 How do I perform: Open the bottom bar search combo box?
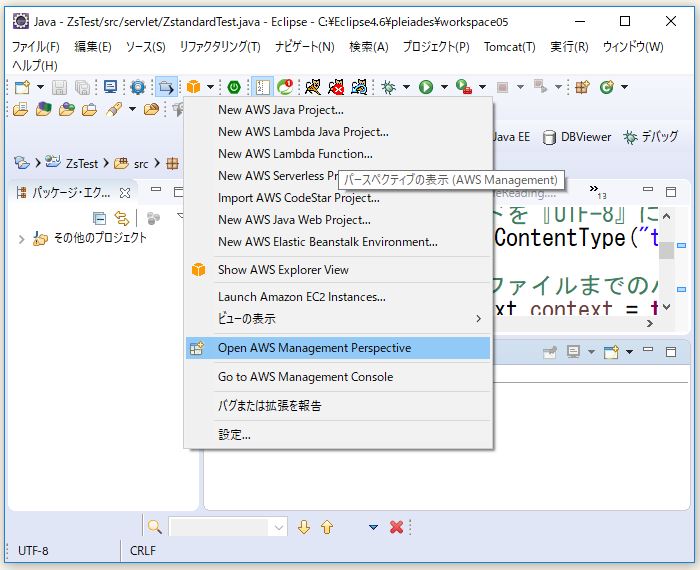(279, 528)
